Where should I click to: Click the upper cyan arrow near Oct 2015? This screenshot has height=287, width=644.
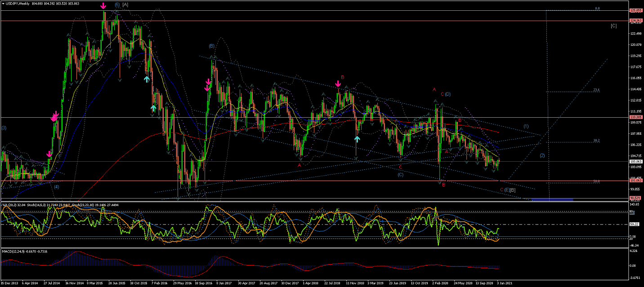tap(147, 79)
